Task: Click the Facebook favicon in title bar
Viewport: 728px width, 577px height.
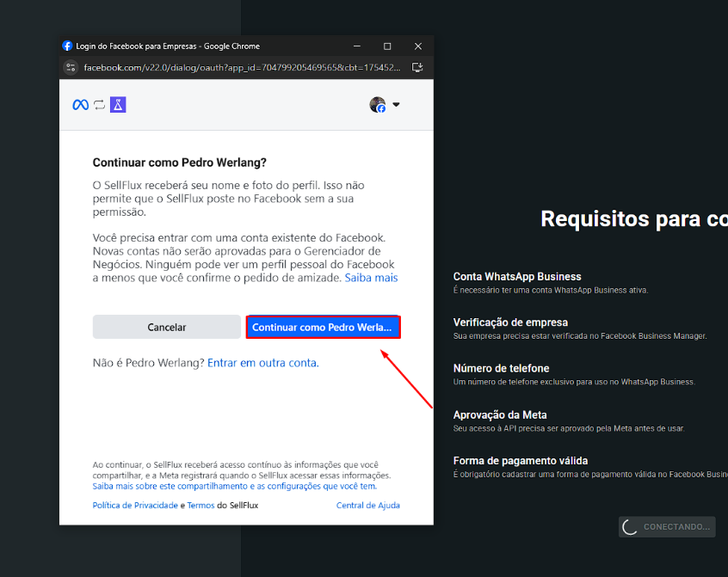Action: tap(67, 46)
